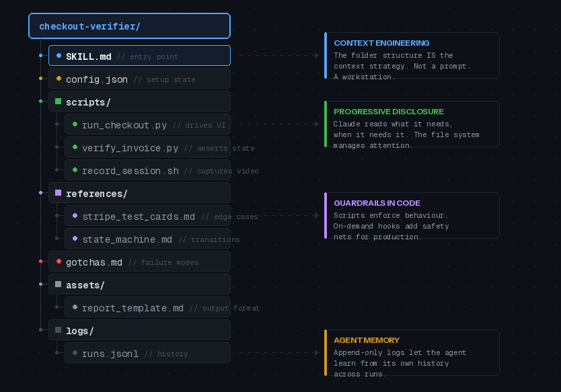Click the gray dot beside runs.jsonl

(75, 353)
